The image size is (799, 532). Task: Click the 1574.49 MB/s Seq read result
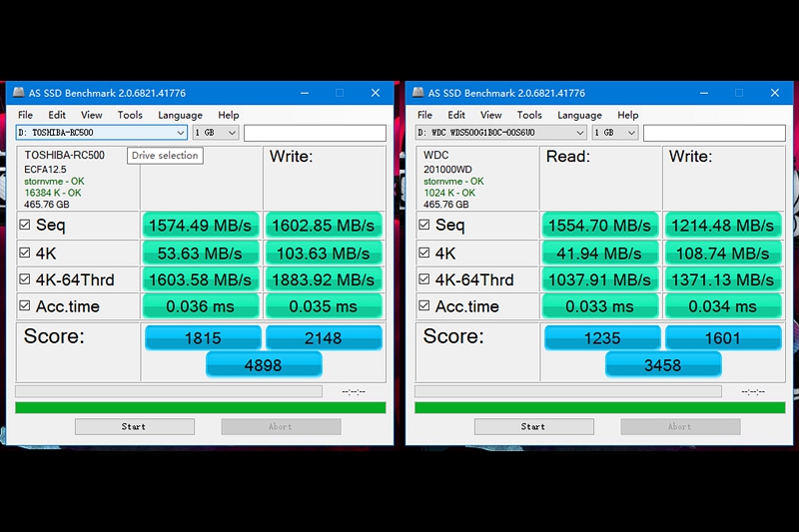(201, 225)
